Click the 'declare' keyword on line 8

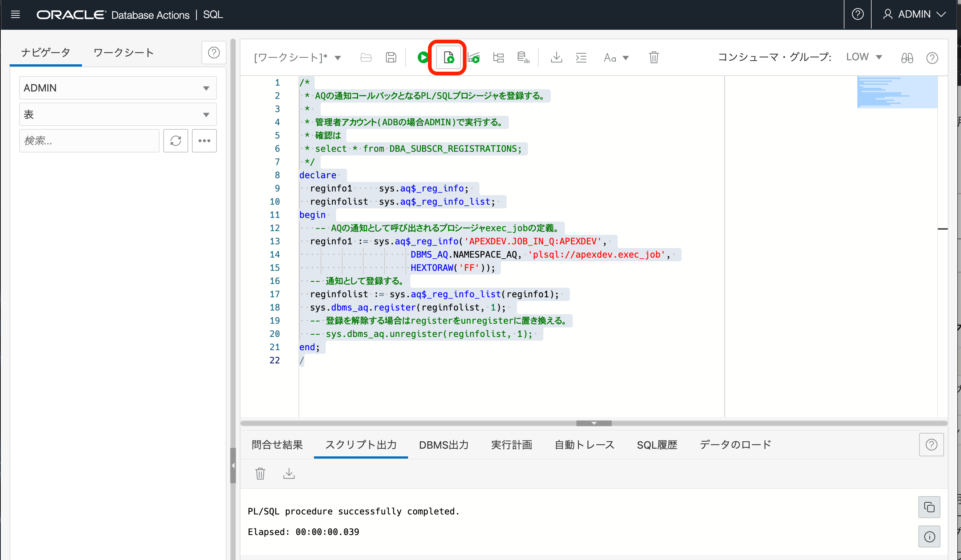coord(318,175)
